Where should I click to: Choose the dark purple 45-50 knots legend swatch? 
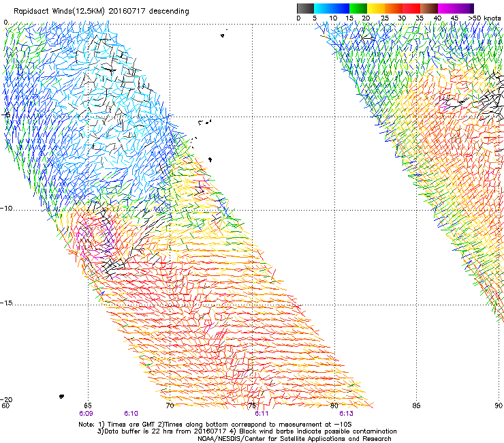(x=464, y=8)
